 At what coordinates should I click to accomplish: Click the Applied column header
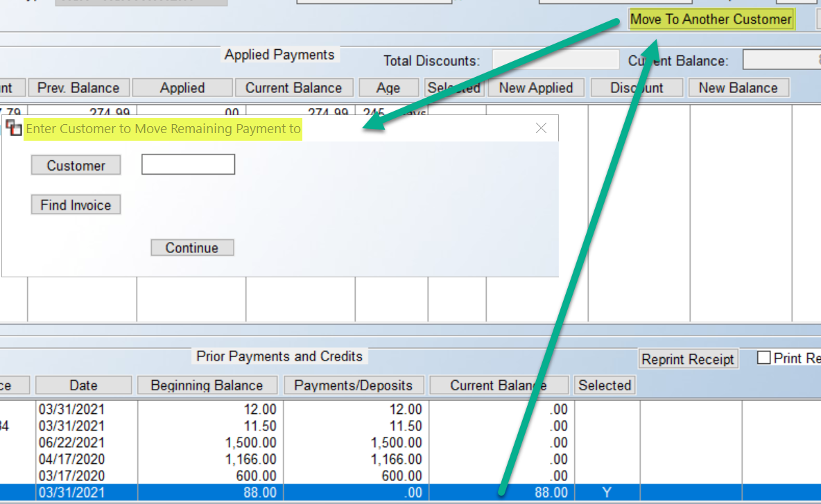[182, 87]
